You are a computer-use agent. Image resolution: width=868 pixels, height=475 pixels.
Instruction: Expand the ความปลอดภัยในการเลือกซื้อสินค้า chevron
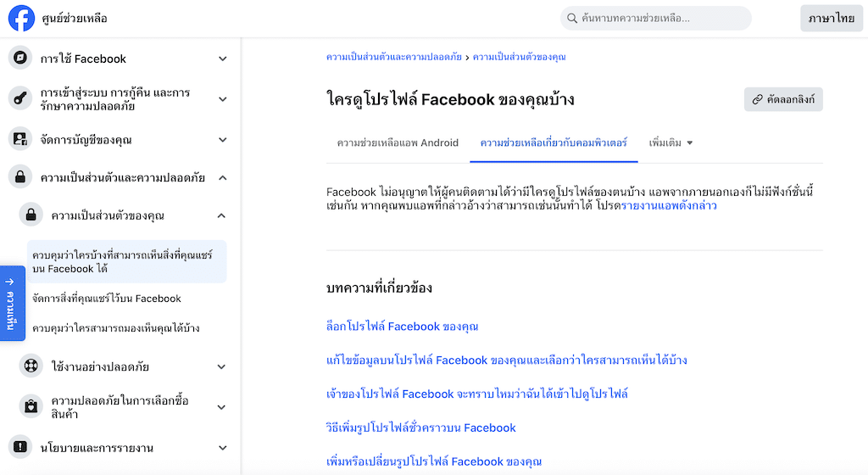pos(221,407)
